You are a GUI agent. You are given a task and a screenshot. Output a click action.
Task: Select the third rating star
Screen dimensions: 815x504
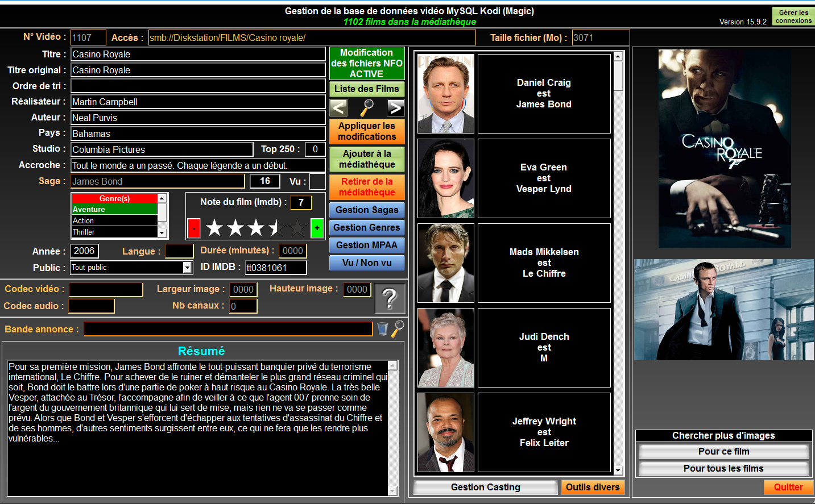256,228
